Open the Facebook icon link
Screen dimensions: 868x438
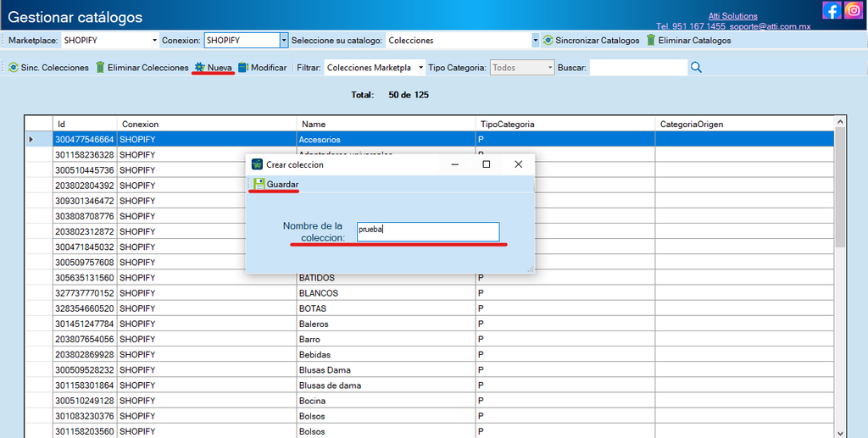[832, 10]
